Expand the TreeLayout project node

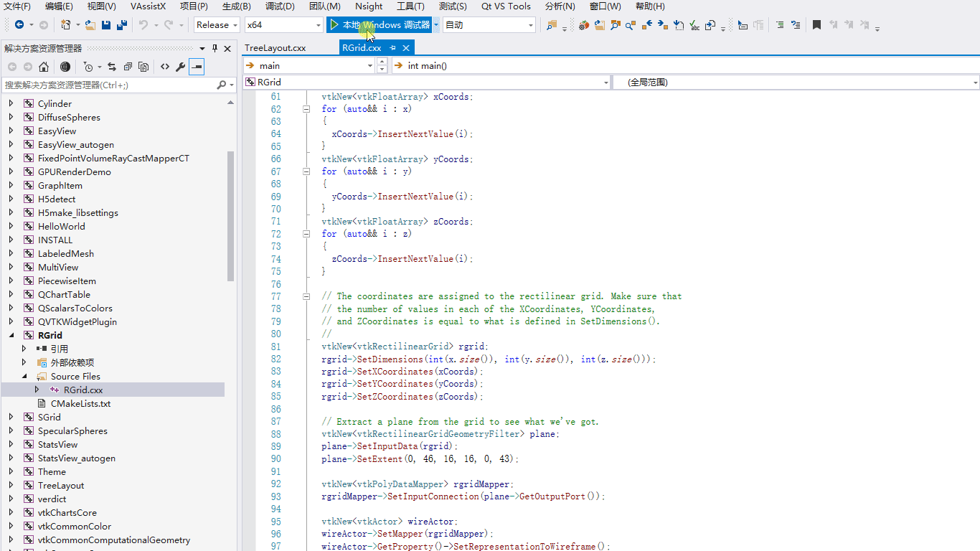point(11,485)
